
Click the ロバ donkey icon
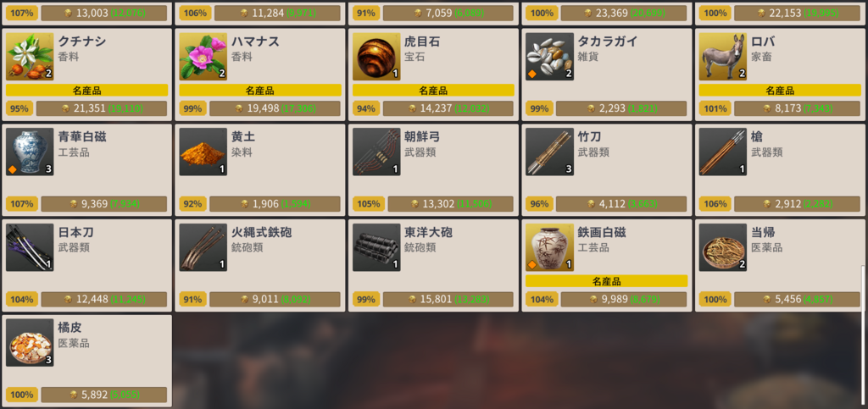pos(723,57)
